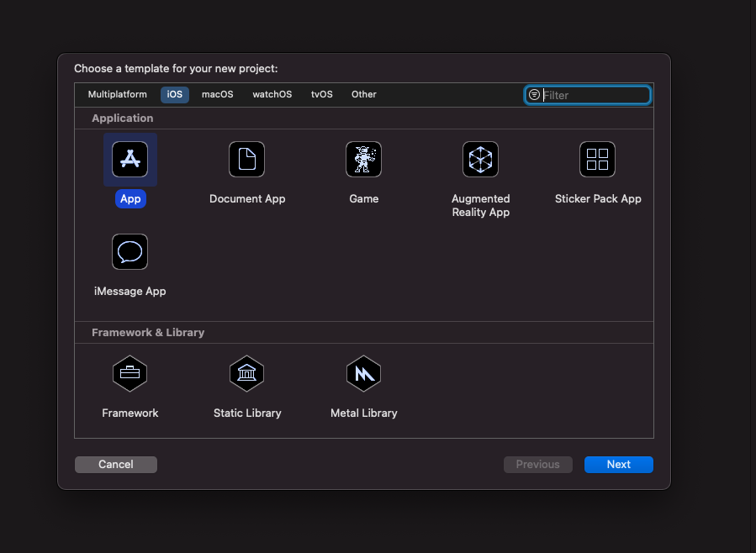Screen dimensions: 756x553
Task: Switch to the Multiplatform tab
Action: (x=118, y=94)
